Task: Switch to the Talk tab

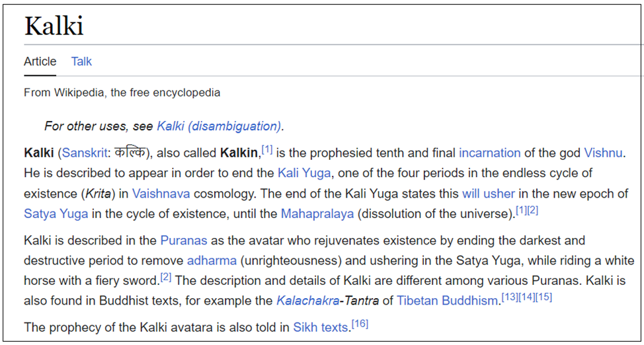Action: point(81,61)
